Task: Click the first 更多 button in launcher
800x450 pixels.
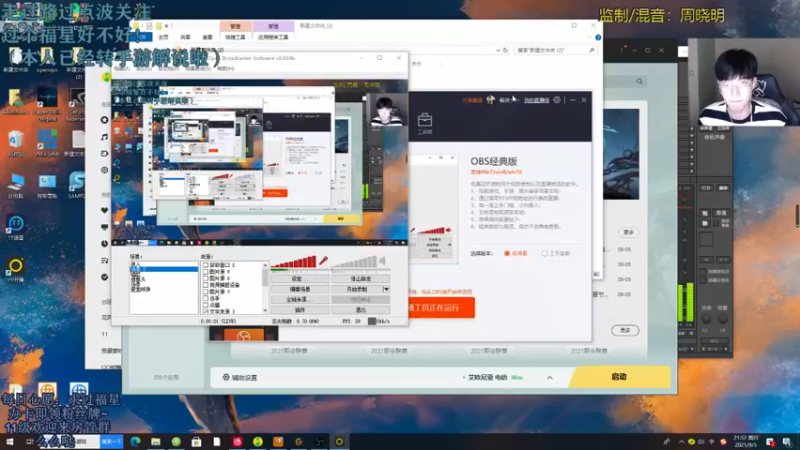Action: click(628, 232)
